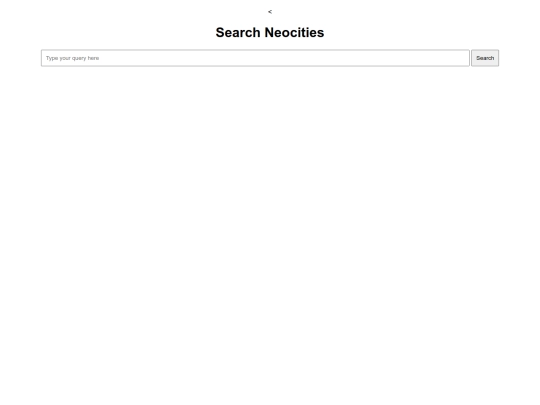Start a search by clicking Search

tap(485, 58)
